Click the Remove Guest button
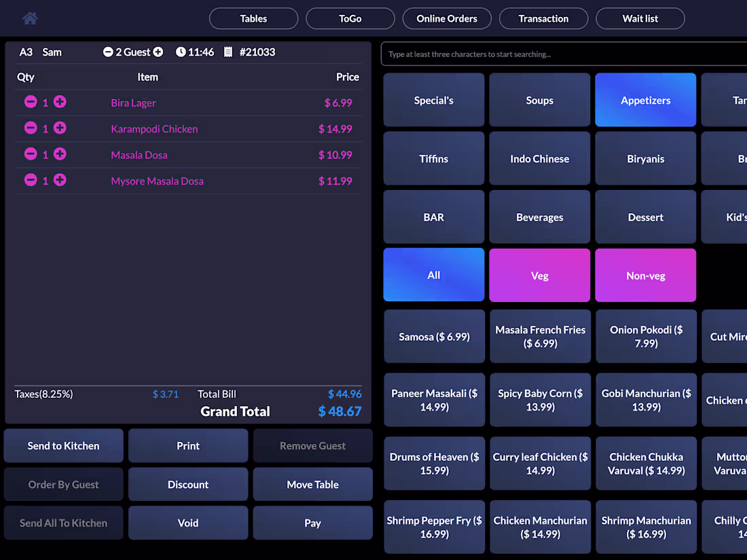747x560 pixels. pyautogui.click(x=312, y=446)
